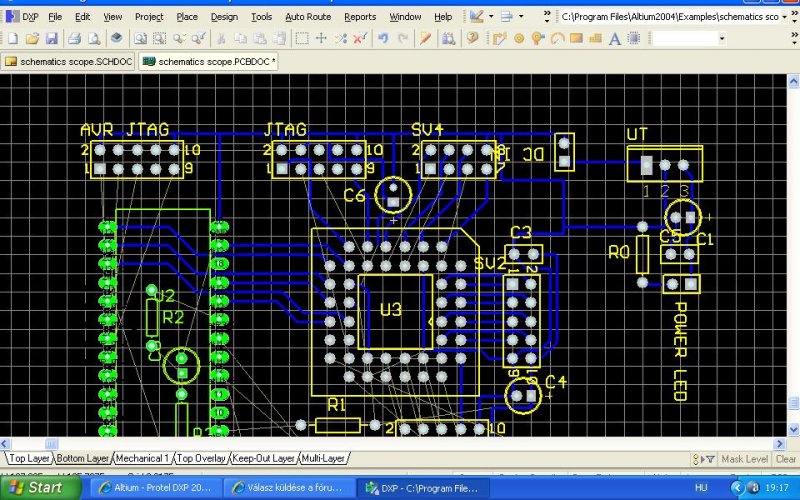
Task: Click the Clear filter red X icon
Action: 360,38
